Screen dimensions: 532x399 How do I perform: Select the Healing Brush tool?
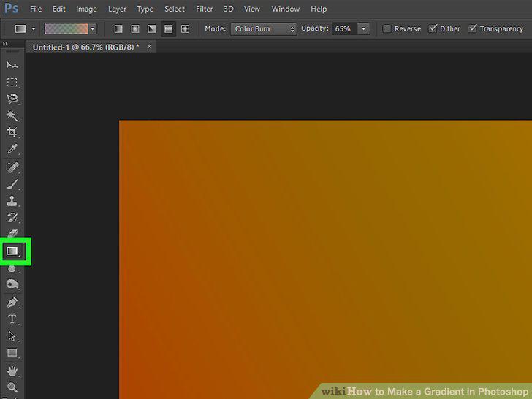(x=12, y=168)
